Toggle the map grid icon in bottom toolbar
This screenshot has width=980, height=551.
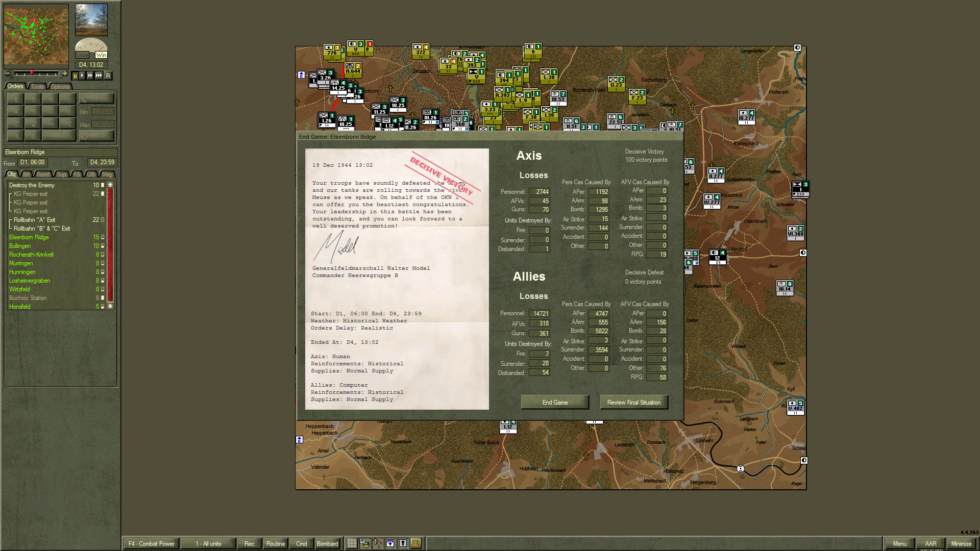coord(352,543)
